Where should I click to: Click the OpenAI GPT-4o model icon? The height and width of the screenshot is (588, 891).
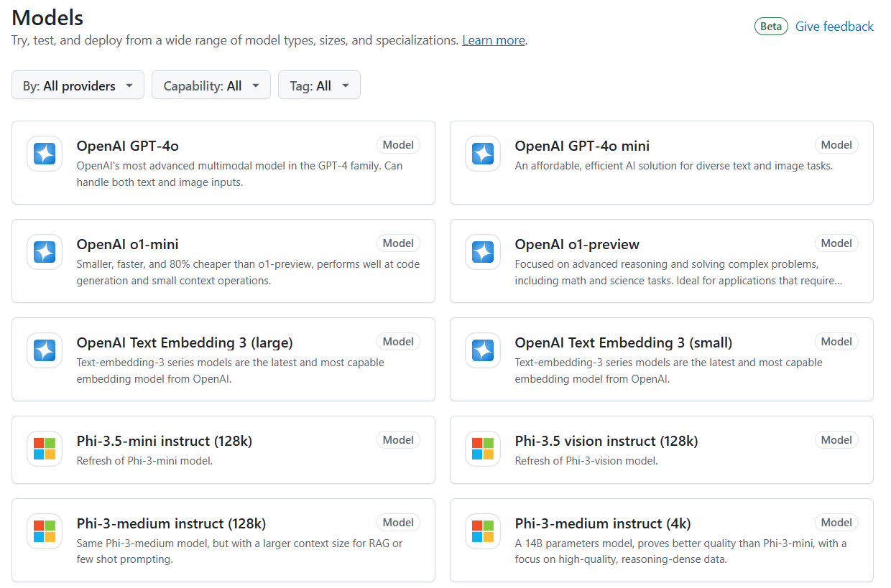pos(45,154)
